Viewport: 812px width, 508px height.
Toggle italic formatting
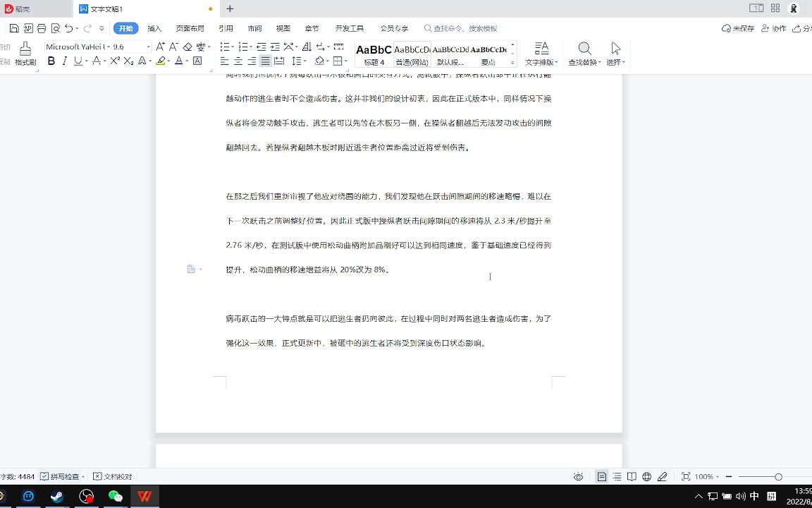pyautogui.click(x=64, y=61)
